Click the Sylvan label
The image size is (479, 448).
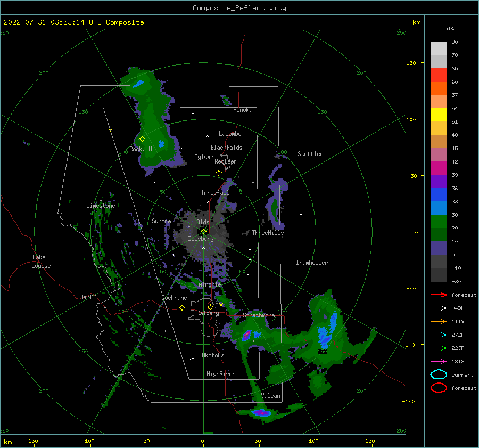point(204,157)
